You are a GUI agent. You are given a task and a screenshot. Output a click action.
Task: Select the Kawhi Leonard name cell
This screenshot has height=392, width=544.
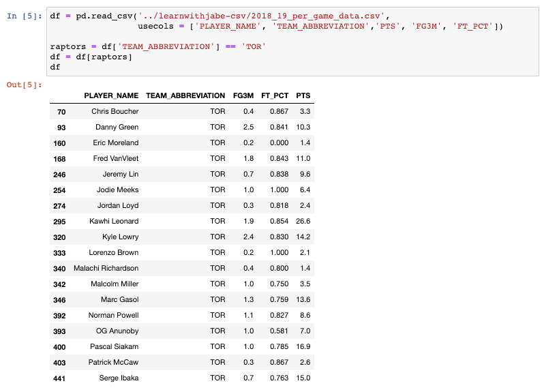pos(114,221)
